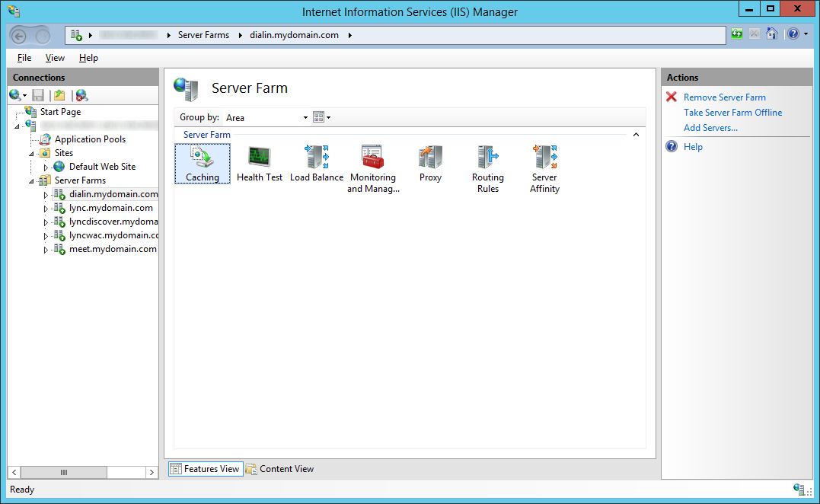Switch to Features View tab
Image resolution: width=820 pixels, height=504 pixels.
[206, 469]
